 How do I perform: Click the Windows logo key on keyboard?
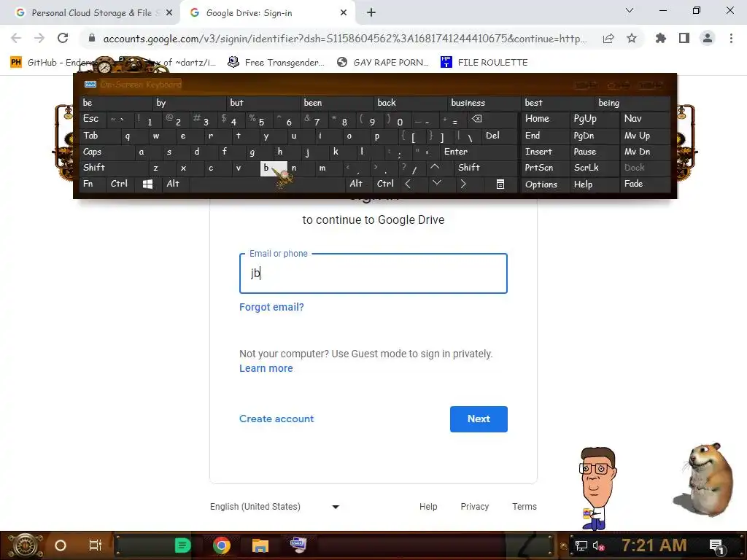pos(147,184)
